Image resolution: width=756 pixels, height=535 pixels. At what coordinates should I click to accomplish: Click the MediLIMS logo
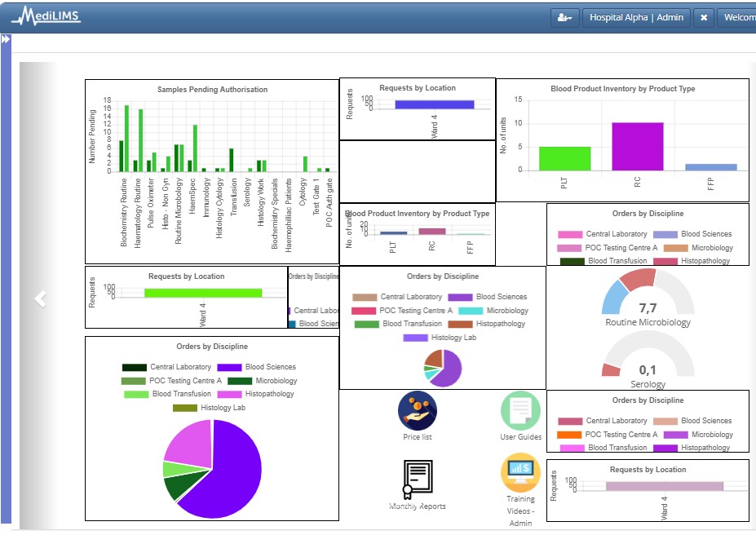pos(46,15)
